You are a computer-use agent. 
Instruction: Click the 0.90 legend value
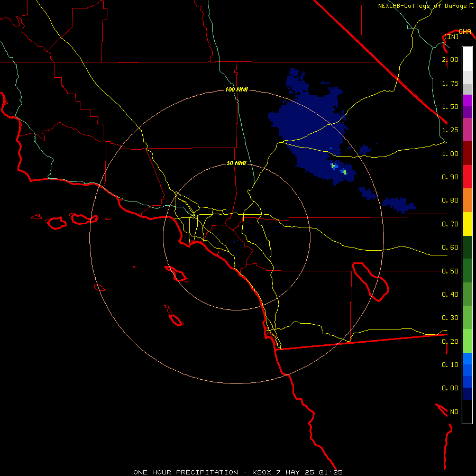(450, 177)
